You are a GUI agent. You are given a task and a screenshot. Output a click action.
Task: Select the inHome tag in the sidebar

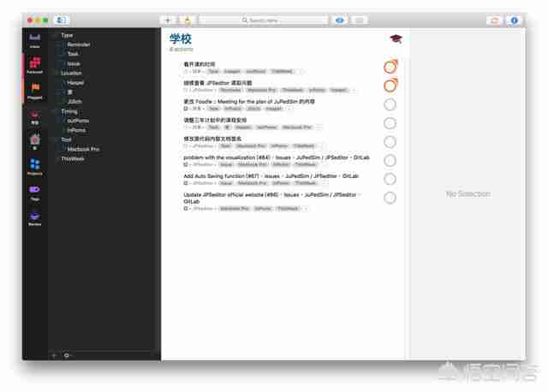(76, 130)
